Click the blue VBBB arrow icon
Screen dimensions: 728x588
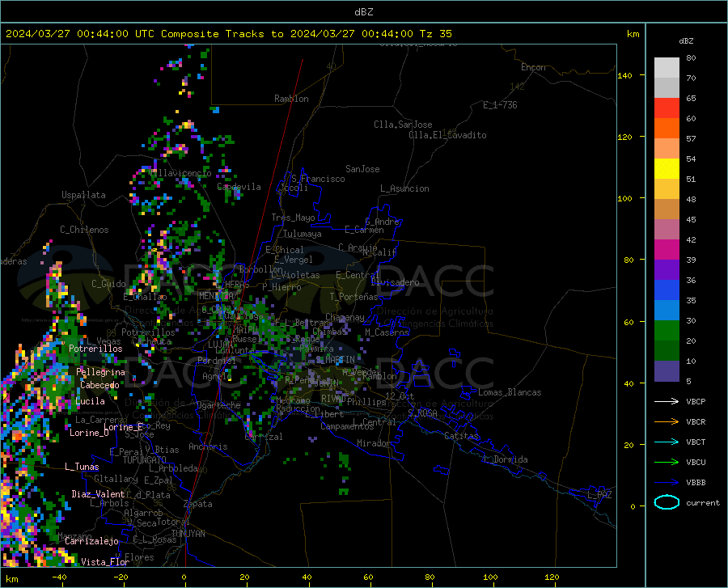coord(667,482)
